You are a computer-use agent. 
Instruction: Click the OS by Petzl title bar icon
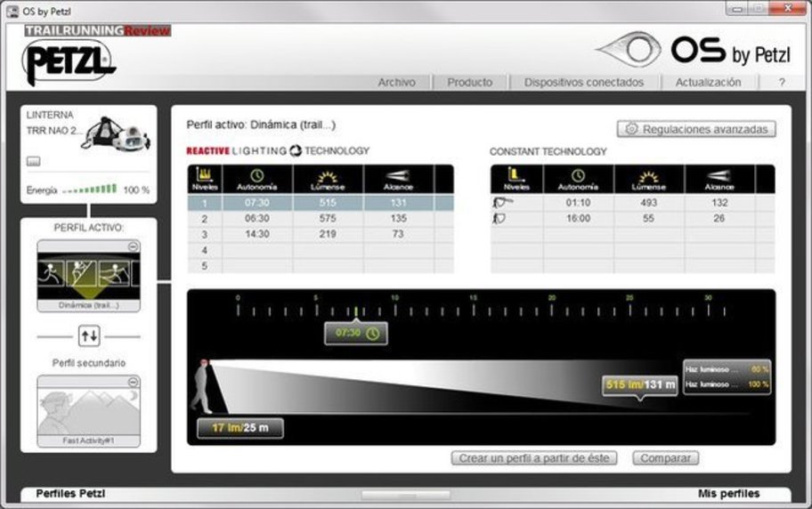click(13, 11)
